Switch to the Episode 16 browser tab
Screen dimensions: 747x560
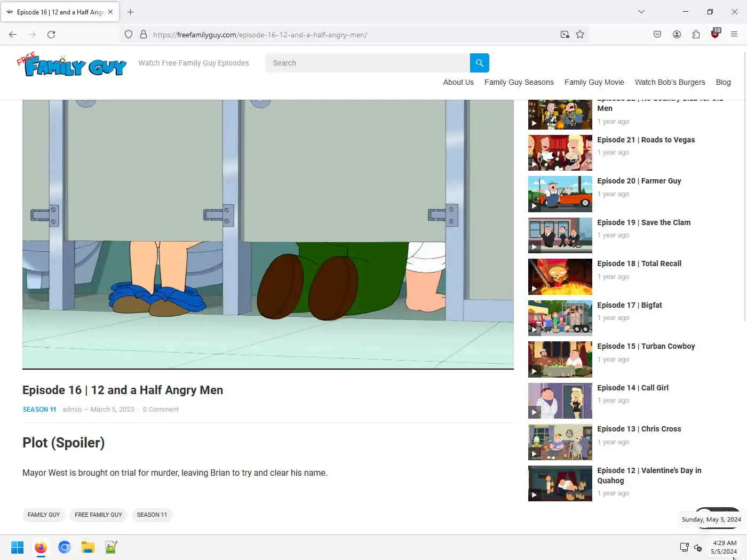[60, 12]
